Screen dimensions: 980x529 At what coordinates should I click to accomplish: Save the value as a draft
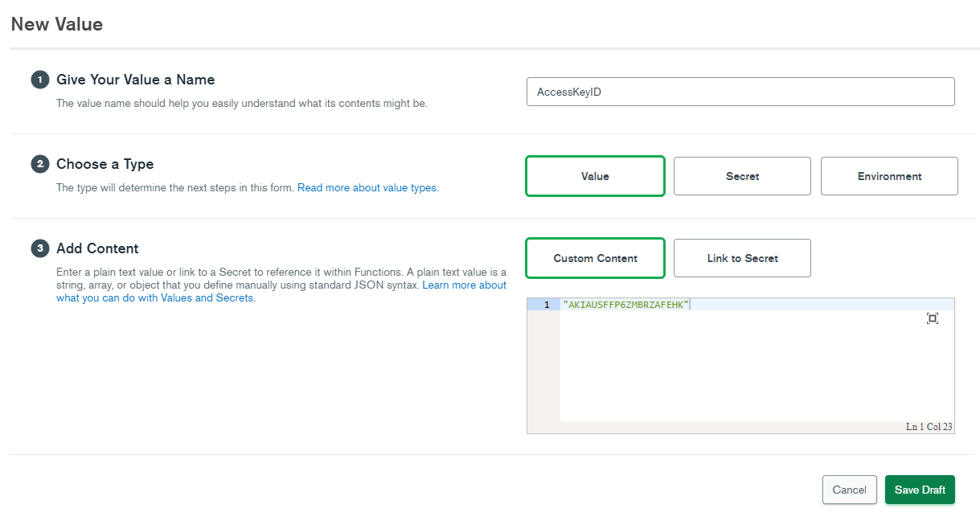pos(919,490)
